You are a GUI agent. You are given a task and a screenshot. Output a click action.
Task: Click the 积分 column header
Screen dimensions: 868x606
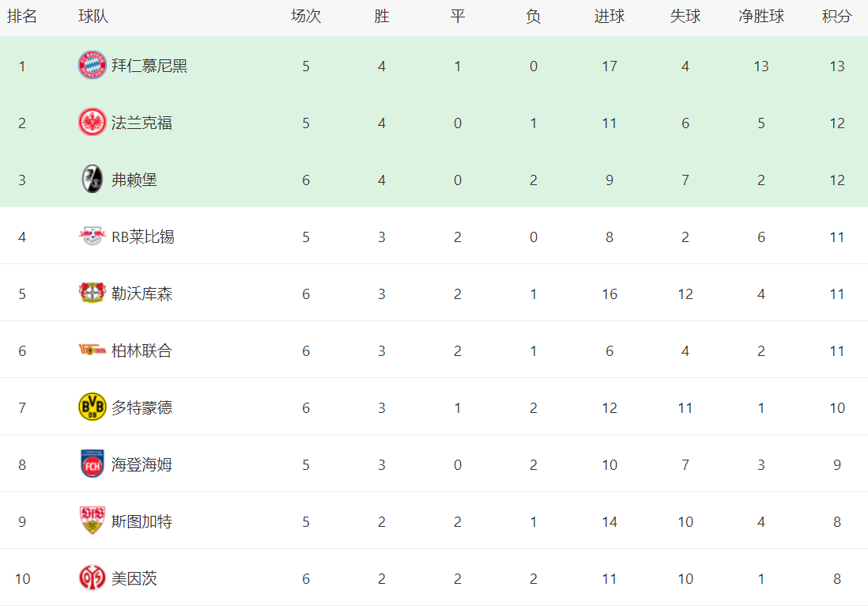[x=837, y=17]
